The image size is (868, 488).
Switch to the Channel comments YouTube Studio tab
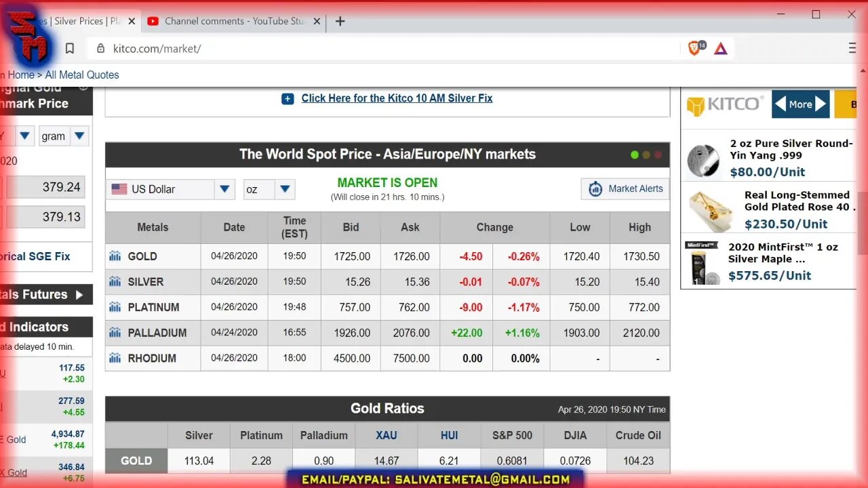pyautogui.click(x=235, y=21)
